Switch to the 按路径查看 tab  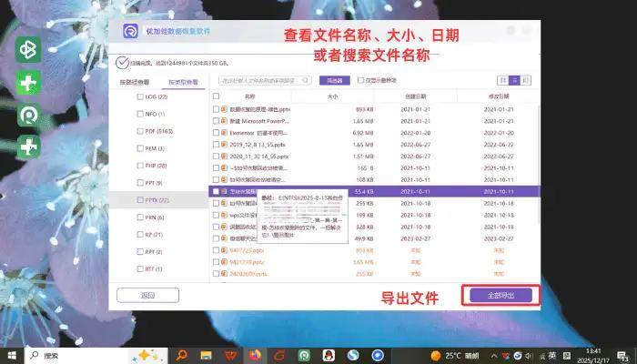point(134,82)
